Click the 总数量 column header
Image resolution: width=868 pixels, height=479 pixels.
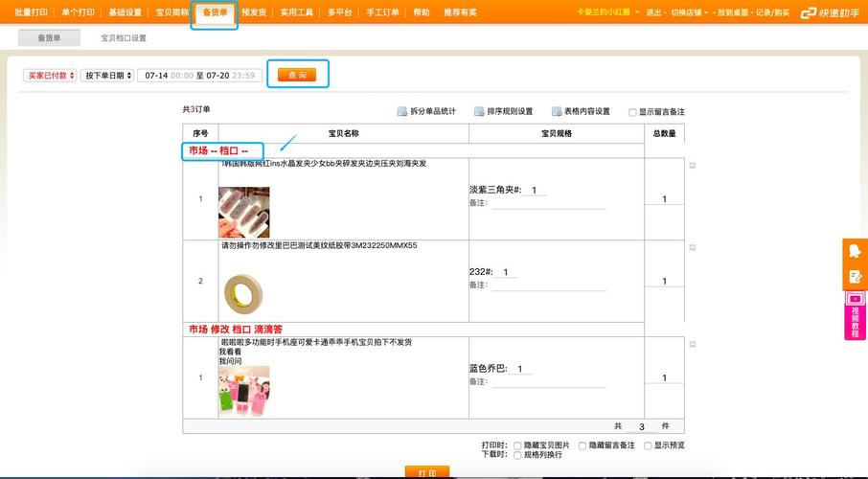pyautogui.click(x=664, y=133)
